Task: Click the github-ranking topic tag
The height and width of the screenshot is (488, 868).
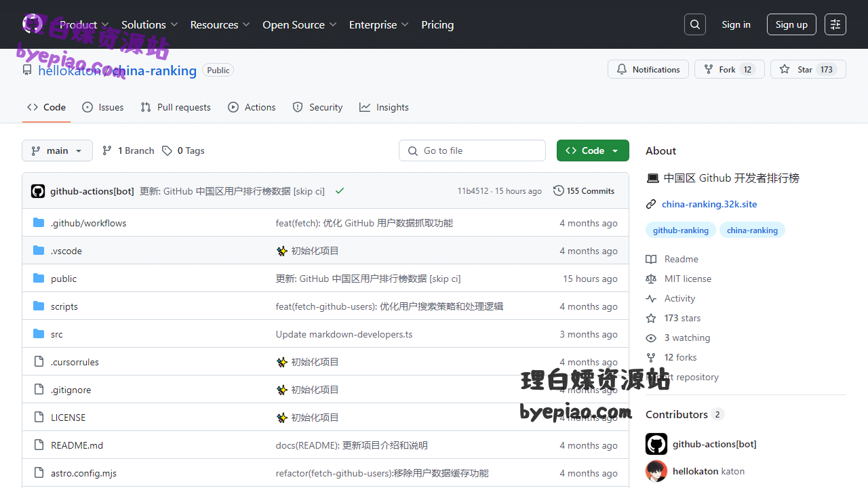Action: [x=681, y=230]
